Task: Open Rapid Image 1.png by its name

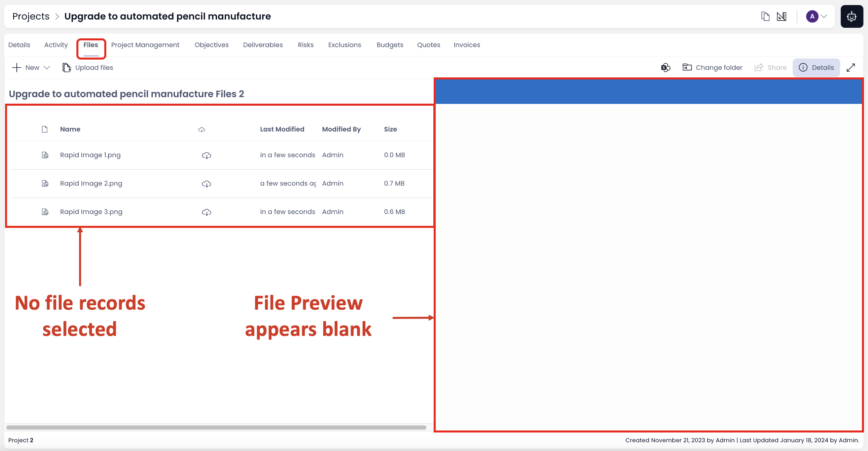Action: 90,155
